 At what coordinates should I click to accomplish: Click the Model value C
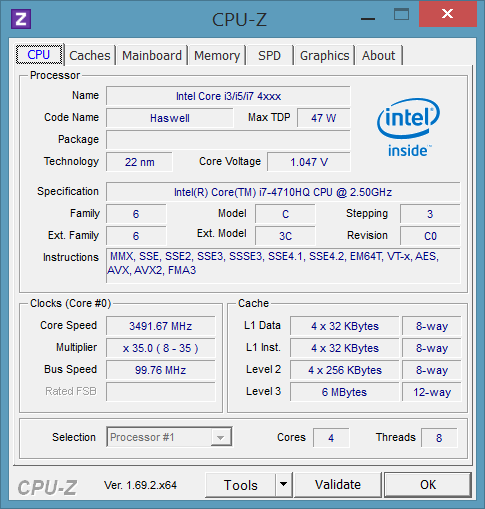click(285, 214)
